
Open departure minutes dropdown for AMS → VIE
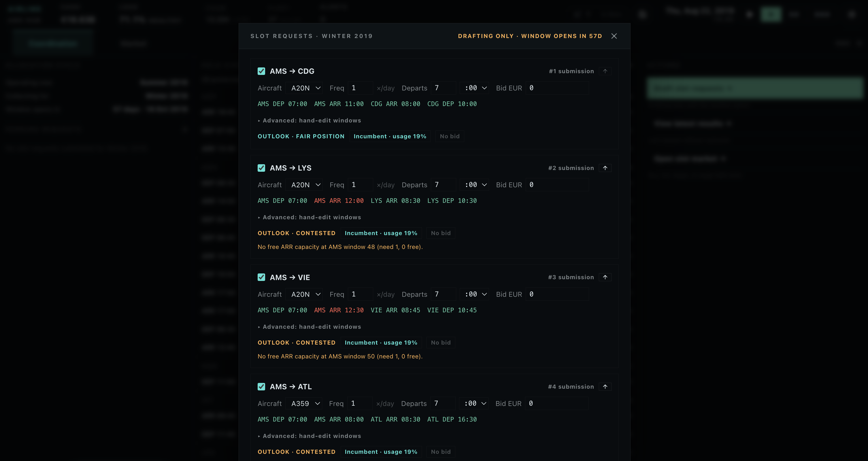click(474, 294)
